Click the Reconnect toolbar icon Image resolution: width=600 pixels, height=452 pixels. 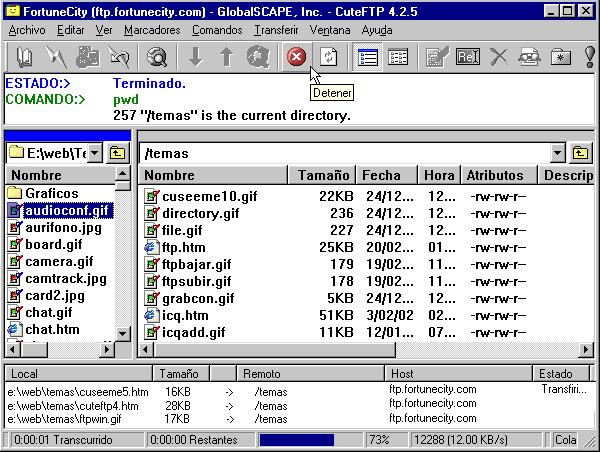[x=88, y=57]
